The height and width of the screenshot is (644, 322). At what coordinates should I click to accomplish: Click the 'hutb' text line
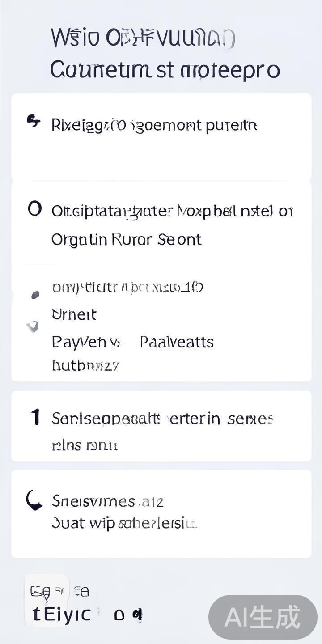(x=85, y=366)
